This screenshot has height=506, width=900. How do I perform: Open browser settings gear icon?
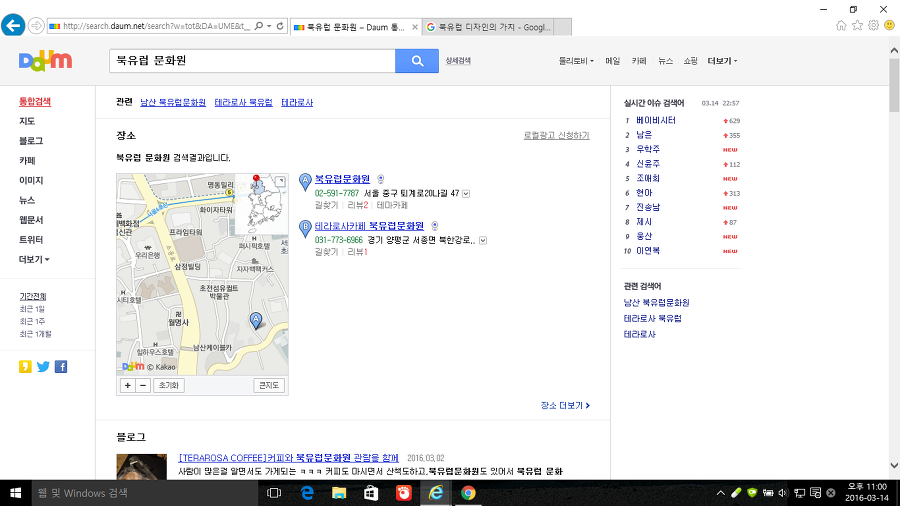873,25
